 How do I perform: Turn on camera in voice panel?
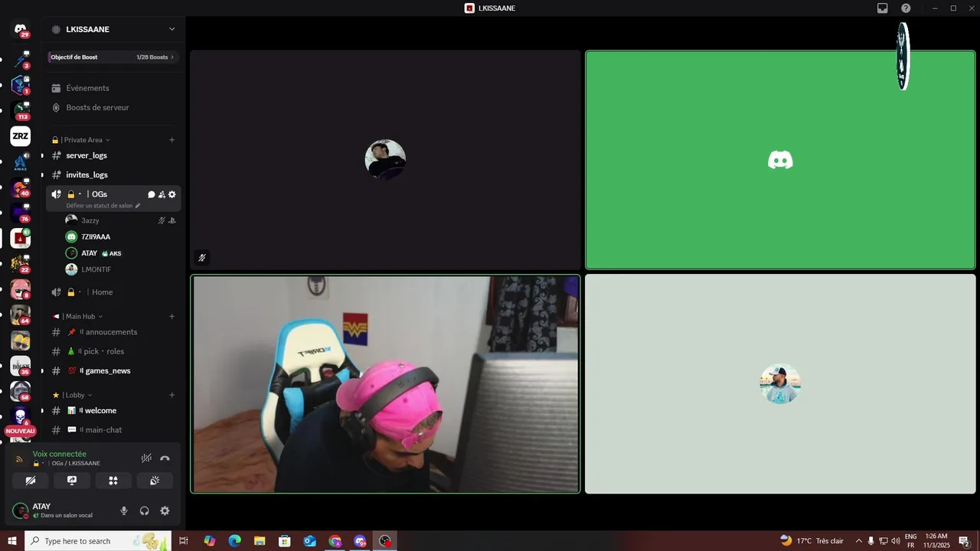point(31,481)
